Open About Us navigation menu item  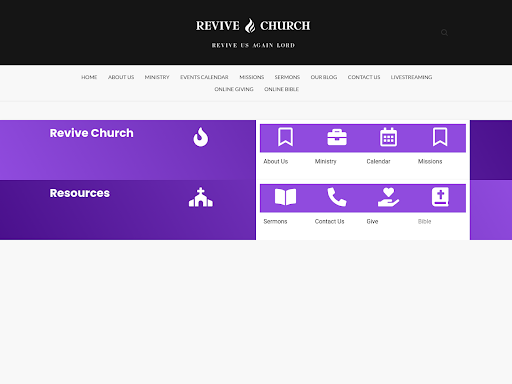(x=121, y=77)
